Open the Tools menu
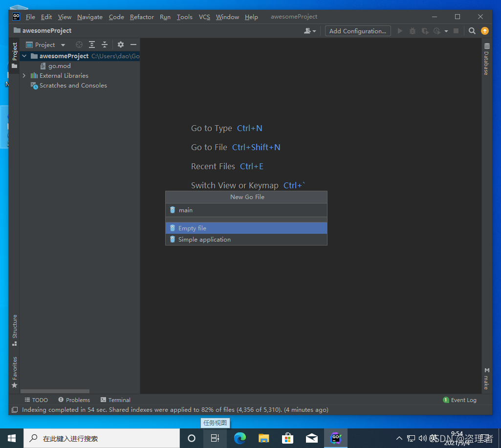 [x=185, y=17]
